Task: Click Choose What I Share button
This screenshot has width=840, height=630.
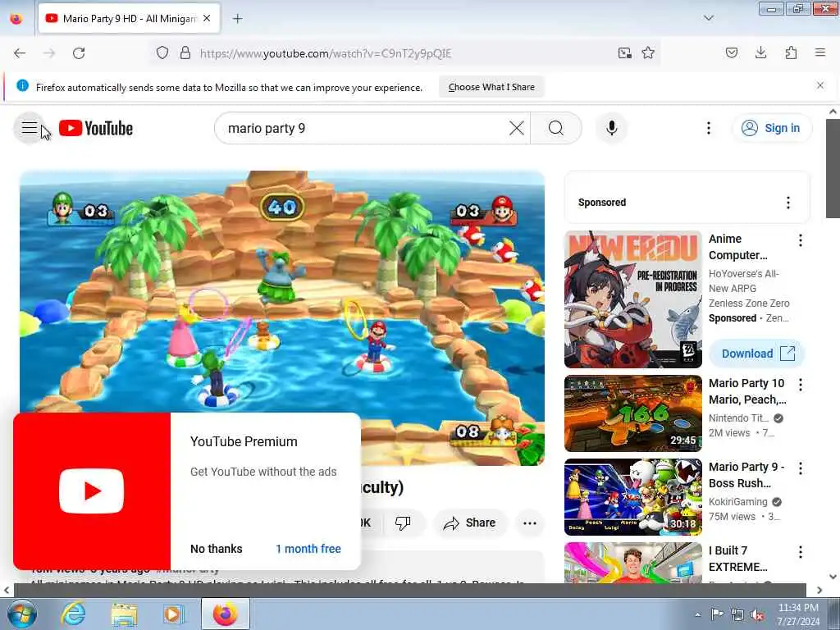Action: 491,87
